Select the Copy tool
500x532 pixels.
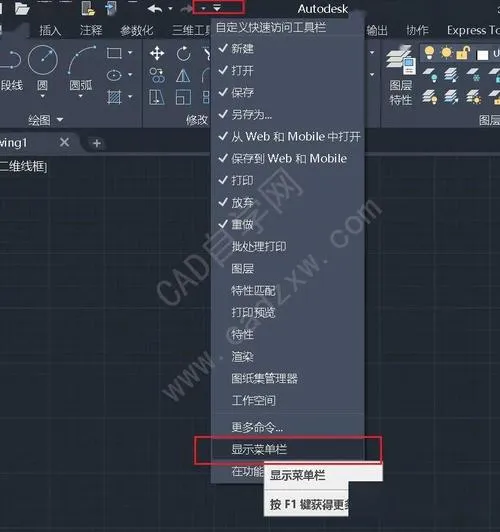point(157,75)
